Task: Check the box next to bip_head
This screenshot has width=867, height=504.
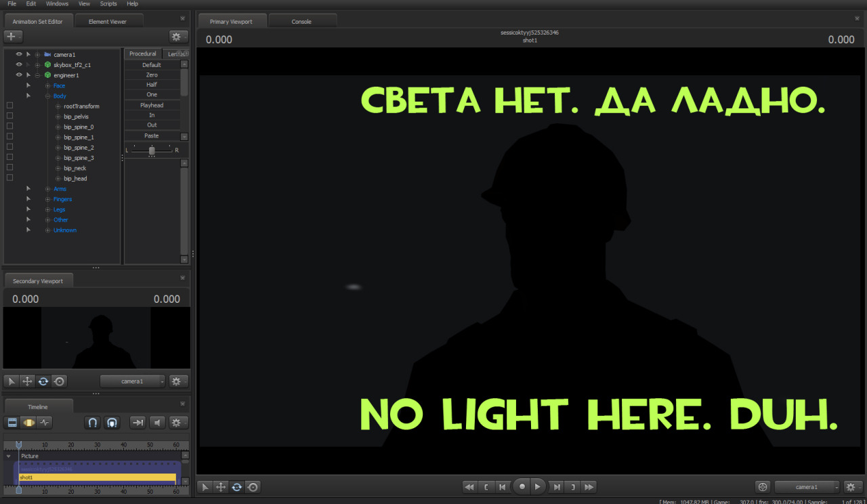Action: (9, 178)
